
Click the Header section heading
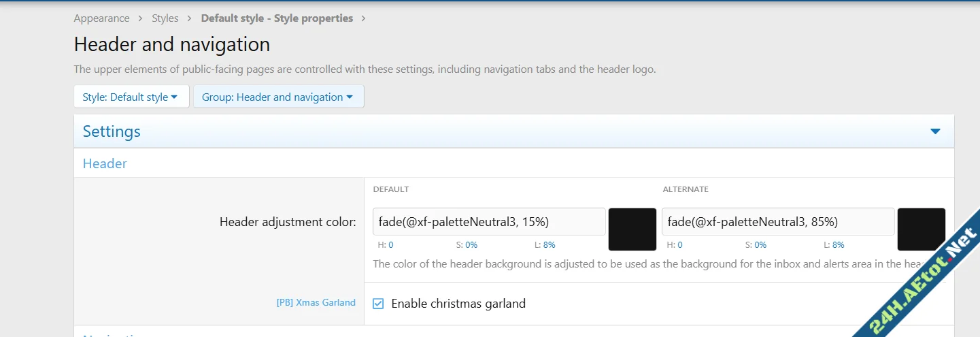105,163
